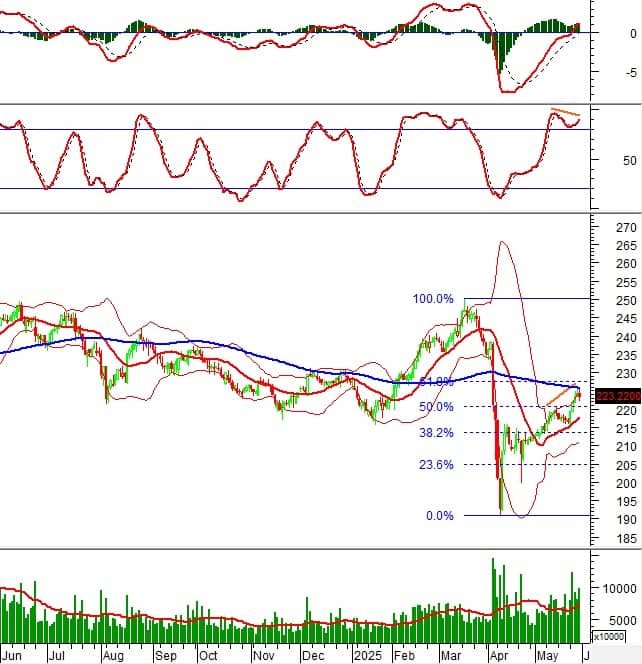
Task: Click the orange trendline on the oscillator panel
Action: 565,112
